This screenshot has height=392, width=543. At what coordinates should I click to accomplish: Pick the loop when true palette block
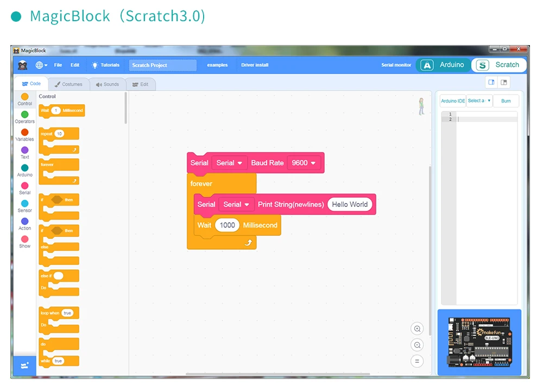[59, 320]
